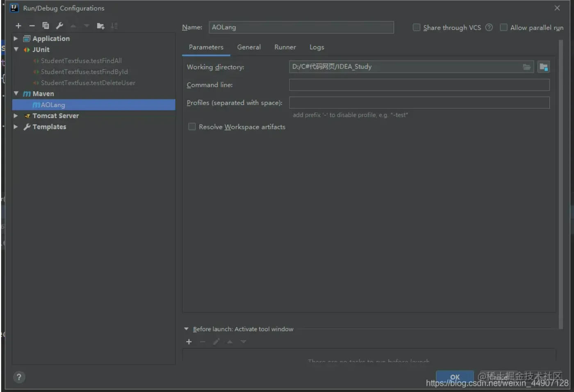This screenshot has height=392, width=574.
Task: Focus the Working directory field
Action: coord(412,67)
